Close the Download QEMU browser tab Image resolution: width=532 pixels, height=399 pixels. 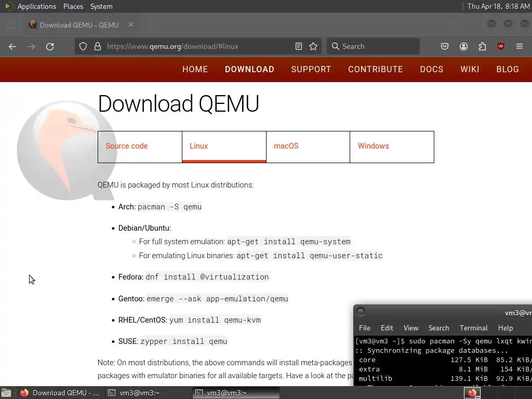(x=131, y=24)
